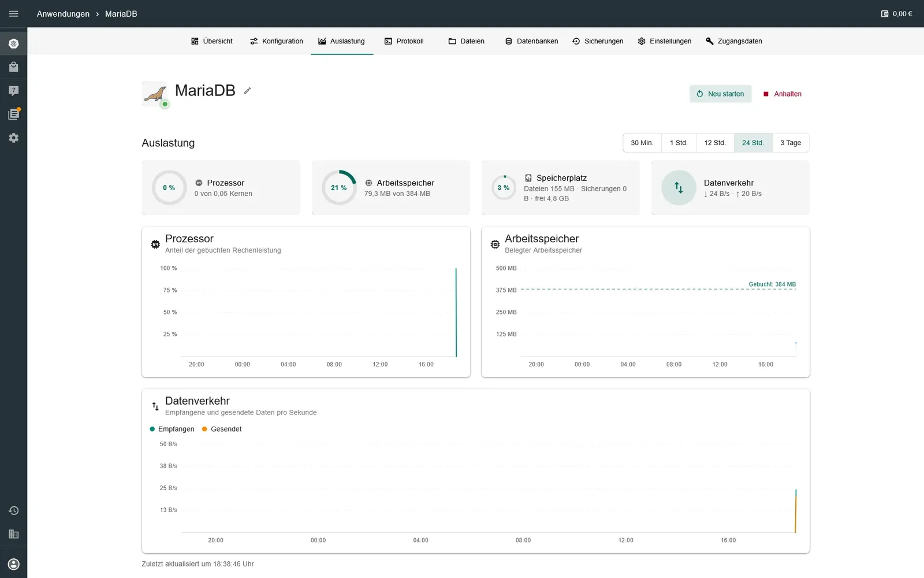This screenshot has width=924, height=578.
Task: Select the 30 Min. time range
Action: click(642, 143)
